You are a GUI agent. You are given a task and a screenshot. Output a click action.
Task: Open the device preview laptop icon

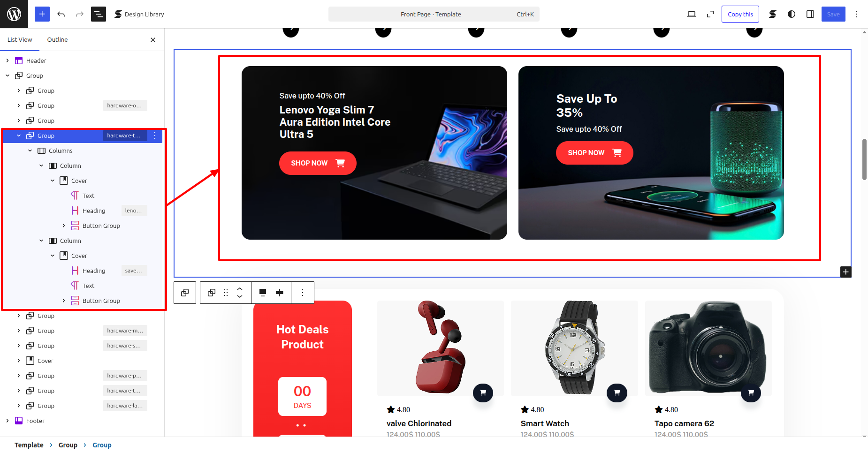tap(692, 14)
